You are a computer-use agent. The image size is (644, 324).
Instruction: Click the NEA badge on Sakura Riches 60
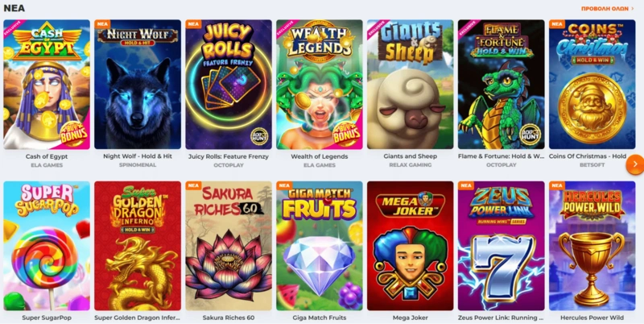click(x=193, y=186)
